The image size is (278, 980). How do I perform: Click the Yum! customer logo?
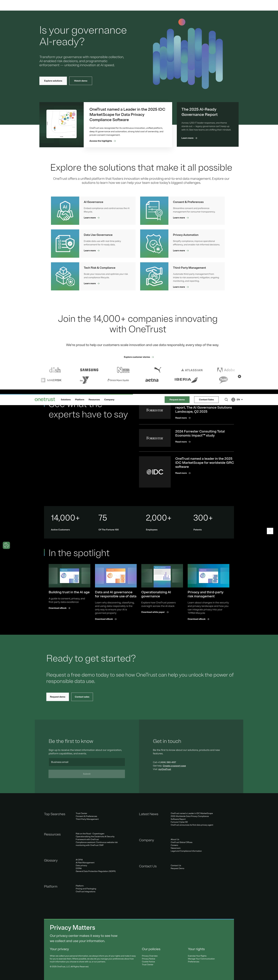pyautogui.click(x=224, y=379)
